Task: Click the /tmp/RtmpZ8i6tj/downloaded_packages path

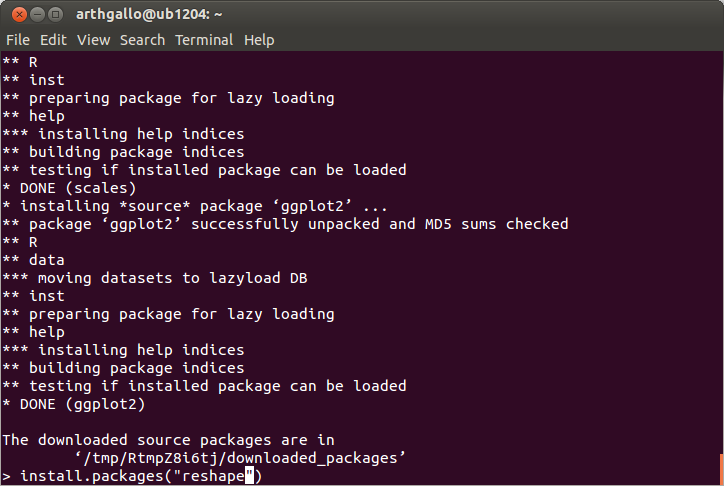Action: (x=240, y=458)
